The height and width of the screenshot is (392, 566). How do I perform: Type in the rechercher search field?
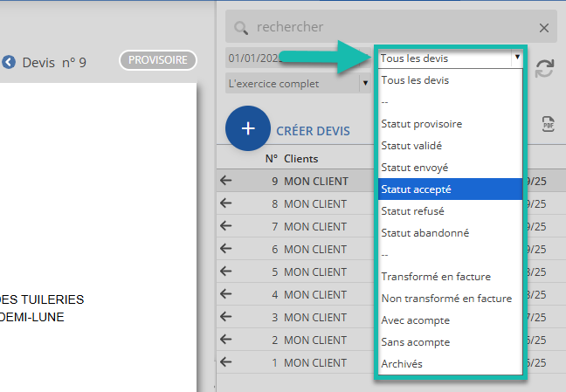coord(393,28)
